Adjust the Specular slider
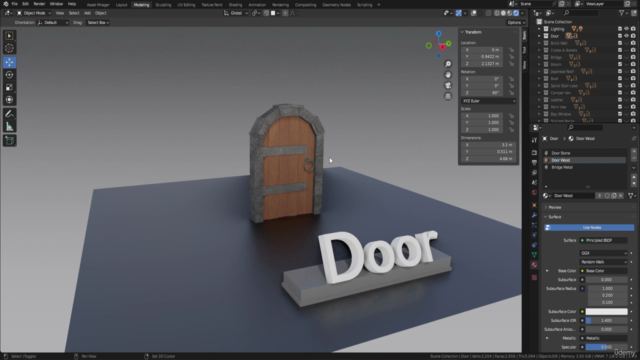 pyautogui.click(x=607, y=347)
